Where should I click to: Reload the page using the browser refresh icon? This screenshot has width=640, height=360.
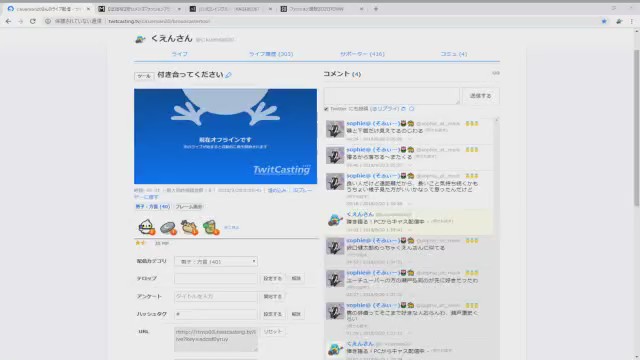click(33, 21)
